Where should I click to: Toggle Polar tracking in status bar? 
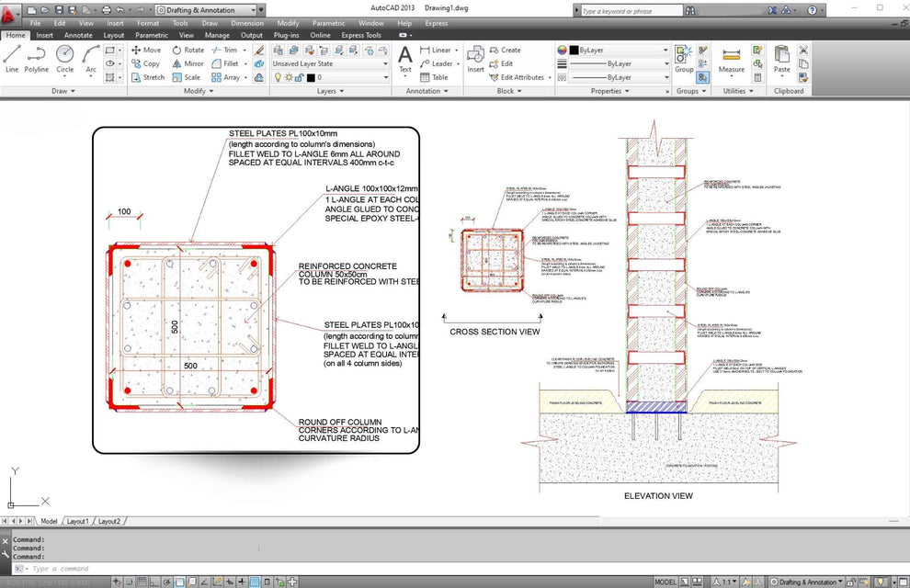click(167, 582)
